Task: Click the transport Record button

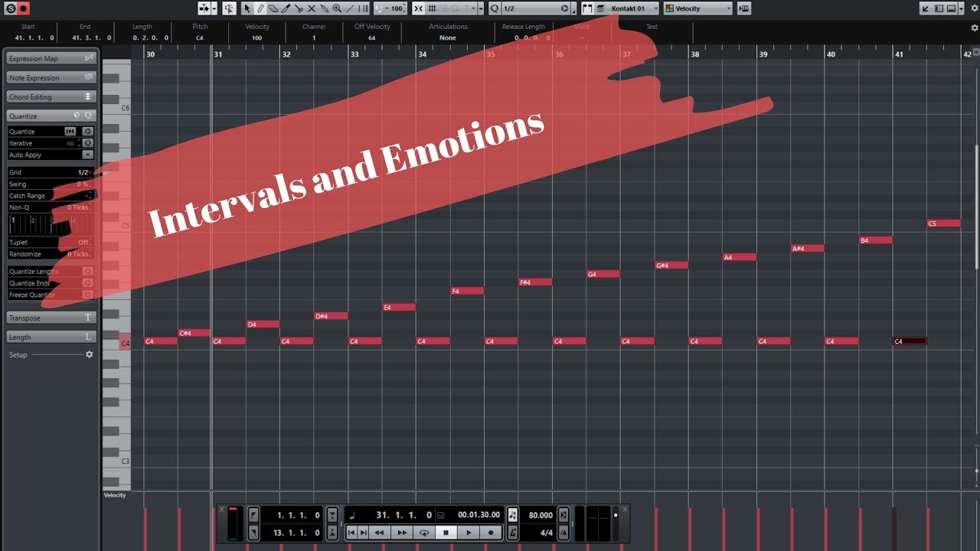Action: point(491,533)
